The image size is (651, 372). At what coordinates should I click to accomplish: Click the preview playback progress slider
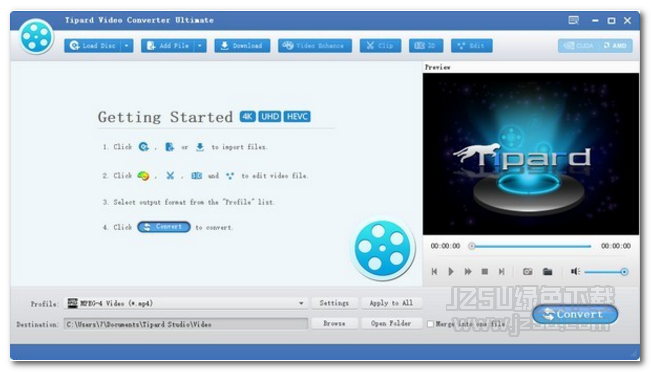531,246
